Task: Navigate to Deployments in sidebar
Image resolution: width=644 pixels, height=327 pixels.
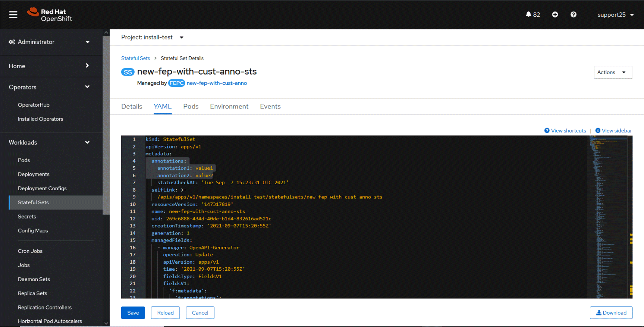Action: 34,174
